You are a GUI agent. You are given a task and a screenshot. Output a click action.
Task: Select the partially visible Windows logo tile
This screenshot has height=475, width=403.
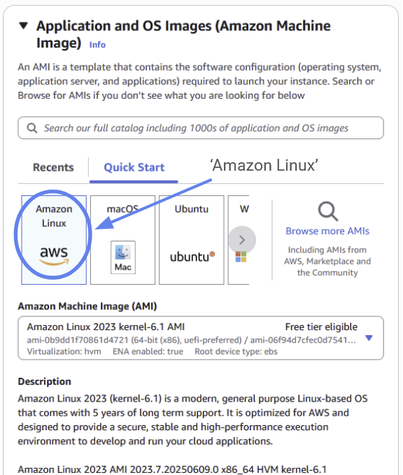(239, 240)
